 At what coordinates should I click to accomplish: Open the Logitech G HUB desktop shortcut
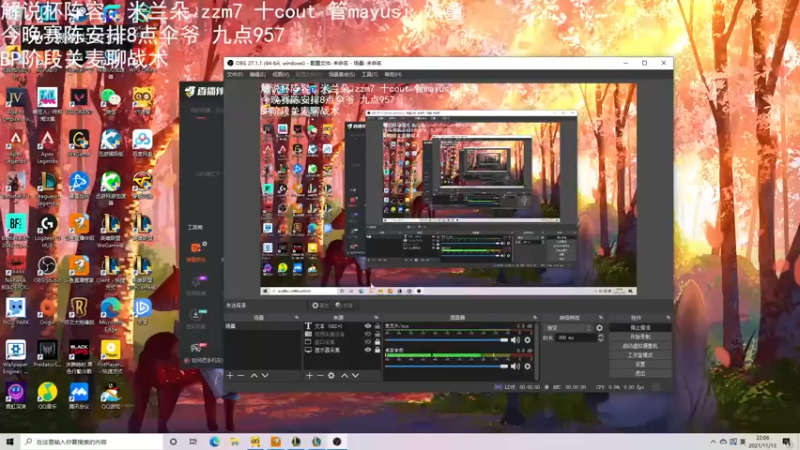(x=47, y=230)
